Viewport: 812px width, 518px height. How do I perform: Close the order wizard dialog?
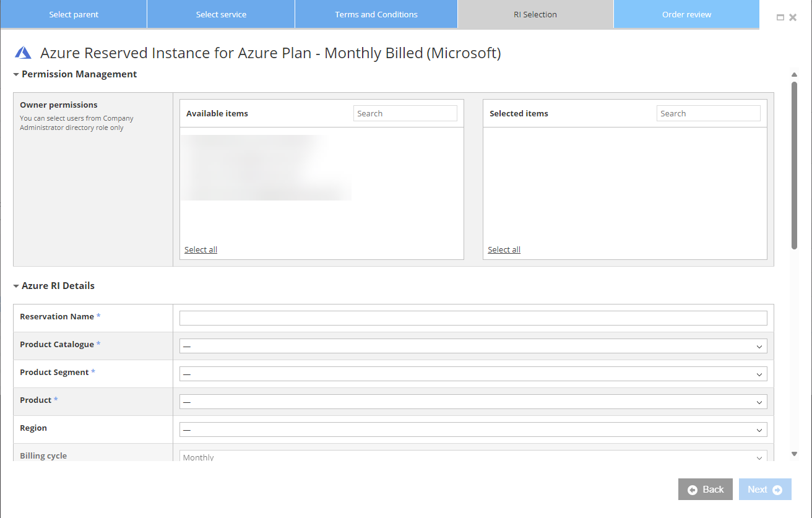click(x=793, y=17)
